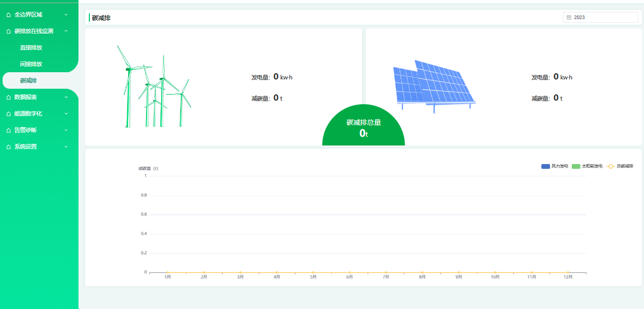Click the calendar icon in the year picker

[x=569, y=18]
